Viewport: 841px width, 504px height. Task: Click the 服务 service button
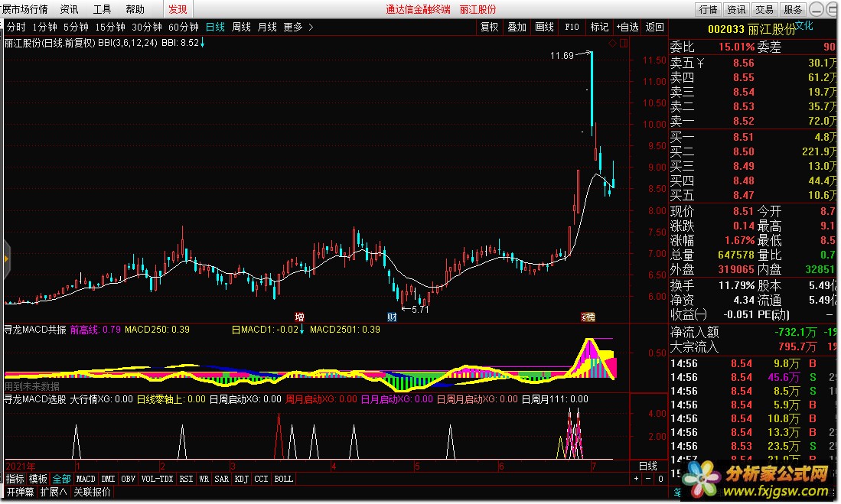click(792, 9)
